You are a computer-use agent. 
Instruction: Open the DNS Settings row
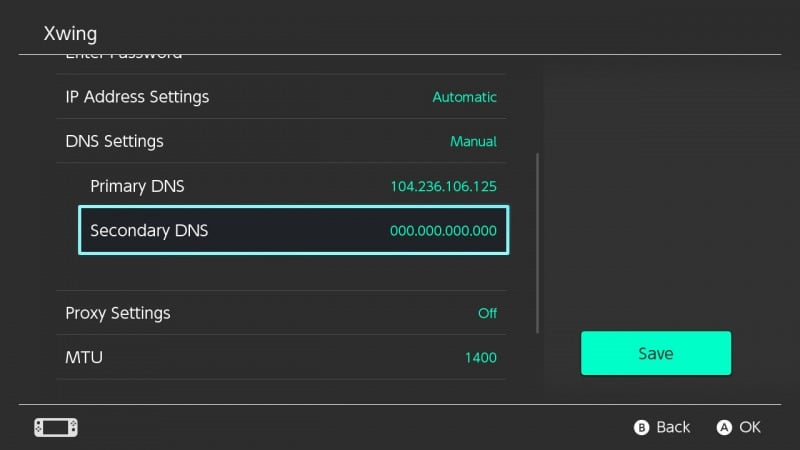(x=281, y=141)
